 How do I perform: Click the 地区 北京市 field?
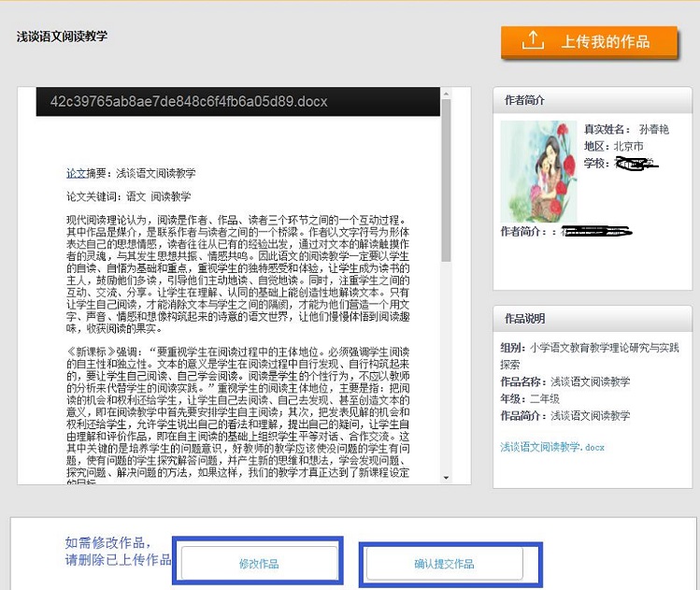click(613, 146)
